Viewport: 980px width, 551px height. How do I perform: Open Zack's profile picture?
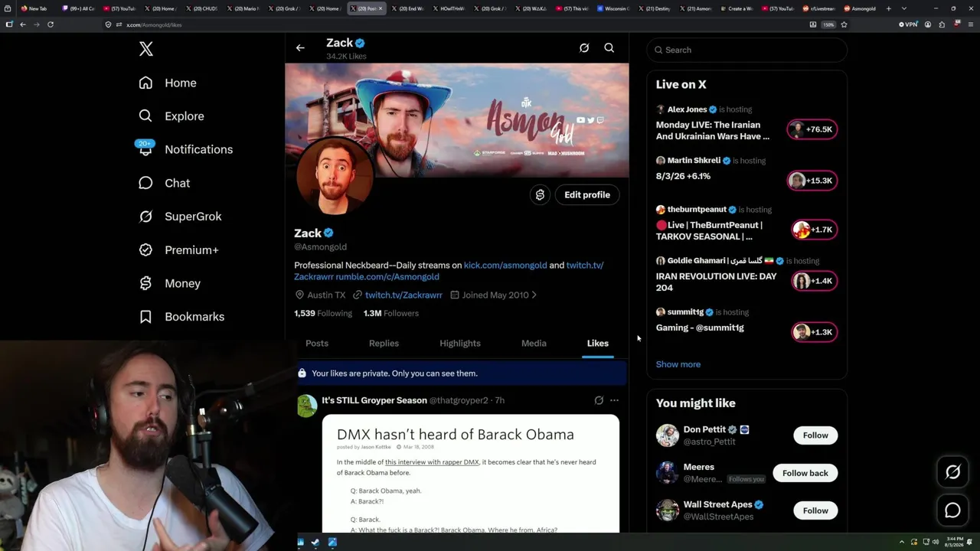335,178
